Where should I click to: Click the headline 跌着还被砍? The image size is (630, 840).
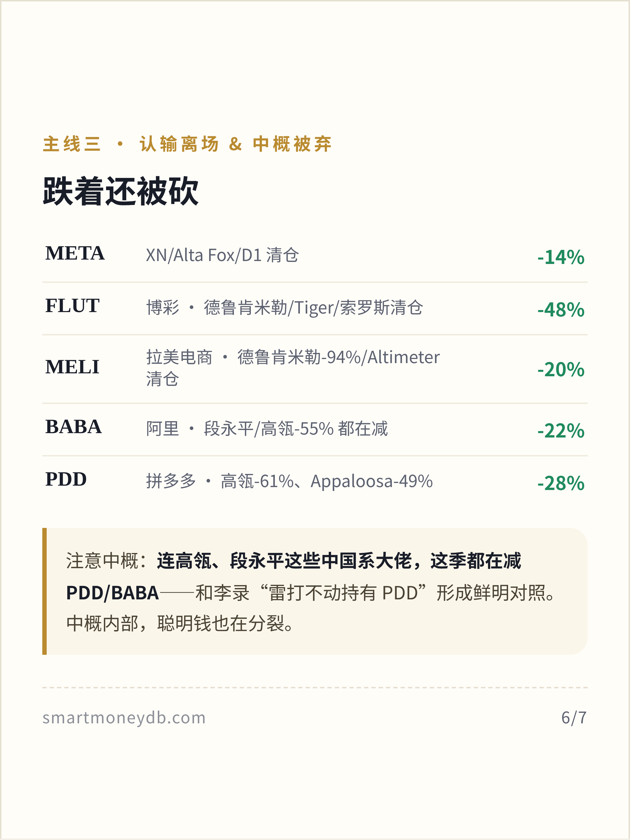(121, 191)
